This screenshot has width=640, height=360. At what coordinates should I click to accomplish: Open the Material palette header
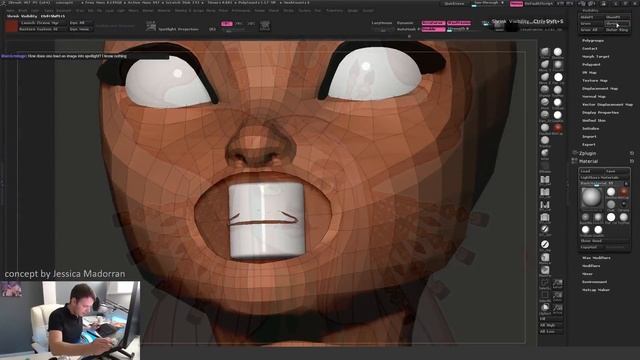click(x=588, y=162)
